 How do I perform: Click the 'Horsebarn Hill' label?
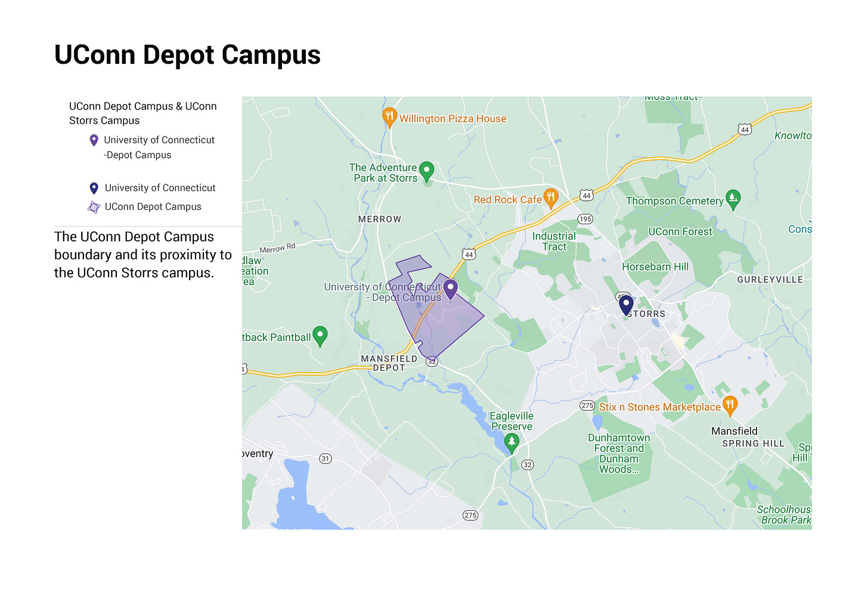tap(655, 267)
